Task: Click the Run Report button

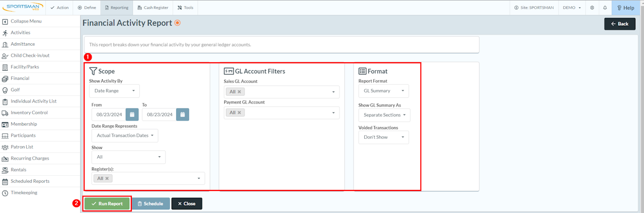Action: pyautogui.click(x=107, y=203)
